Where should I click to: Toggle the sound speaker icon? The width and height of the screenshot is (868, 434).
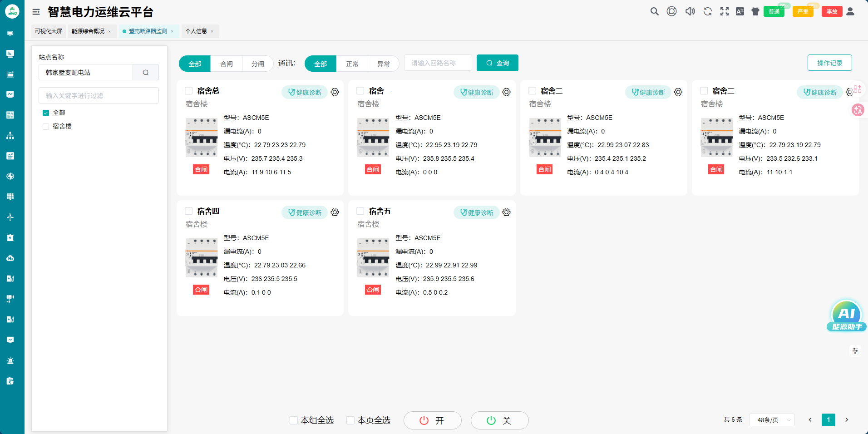690,11
